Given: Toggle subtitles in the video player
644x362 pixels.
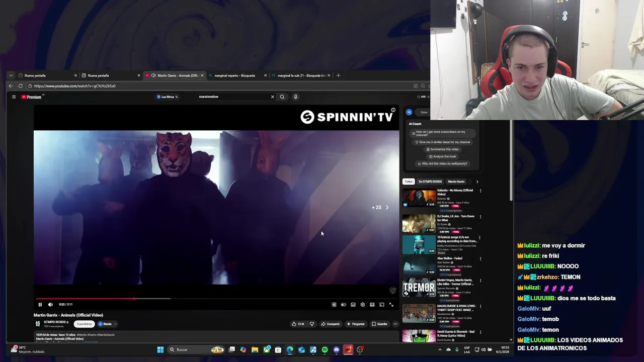Looking at the screenshot, I should tap(353, 305).
